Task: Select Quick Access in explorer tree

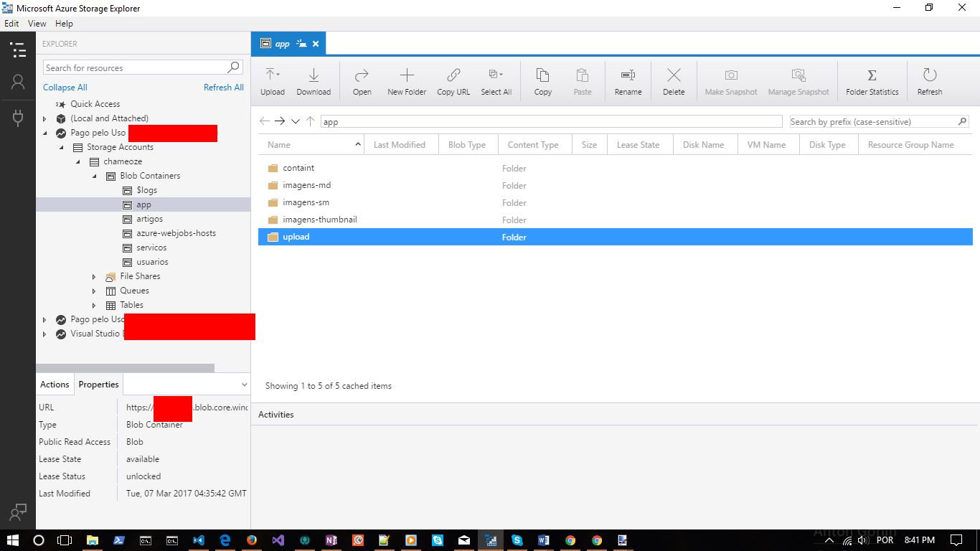Action: point(95,104)
